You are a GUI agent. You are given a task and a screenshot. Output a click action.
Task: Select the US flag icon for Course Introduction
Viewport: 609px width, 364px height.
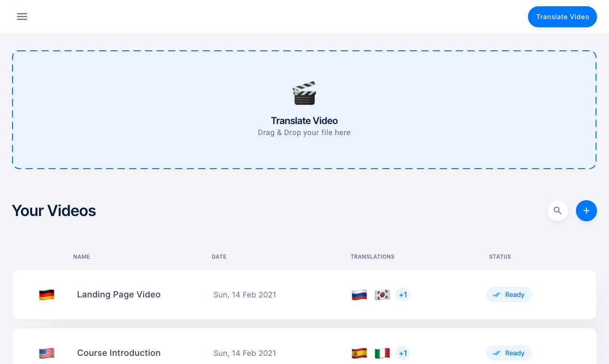click(47, 353)
